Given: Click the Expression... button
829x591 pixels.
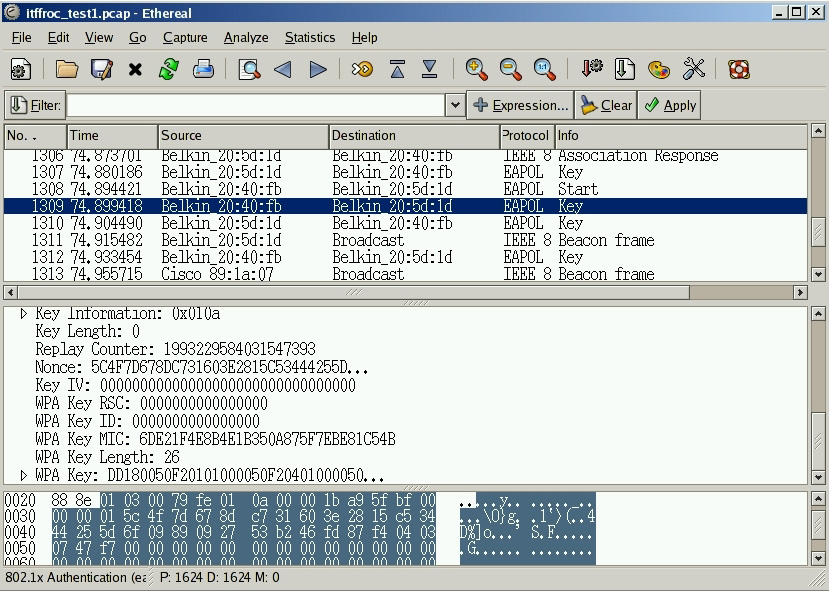Looking at the screenshot, I should tap(520, 105).
